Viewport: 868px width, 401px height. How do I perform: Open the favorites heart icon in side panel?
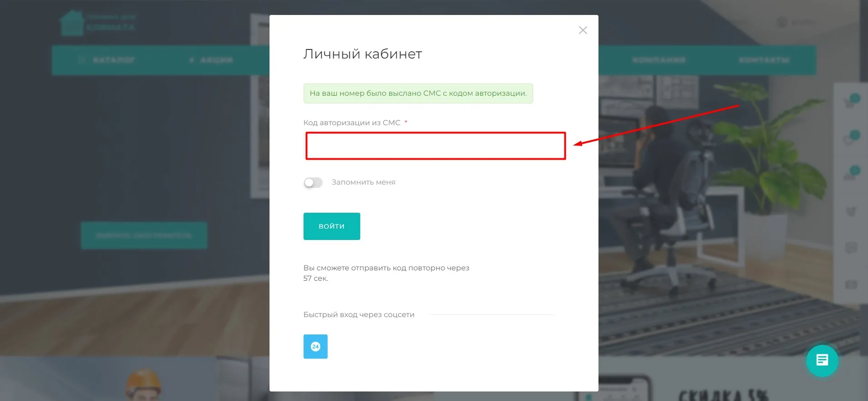tap(849, 139)
